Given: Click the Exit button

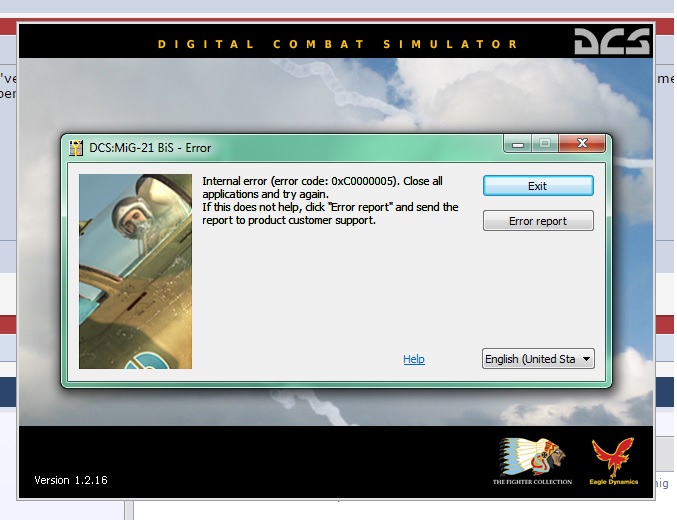Looking at the screenshot, I should [538, 186].
